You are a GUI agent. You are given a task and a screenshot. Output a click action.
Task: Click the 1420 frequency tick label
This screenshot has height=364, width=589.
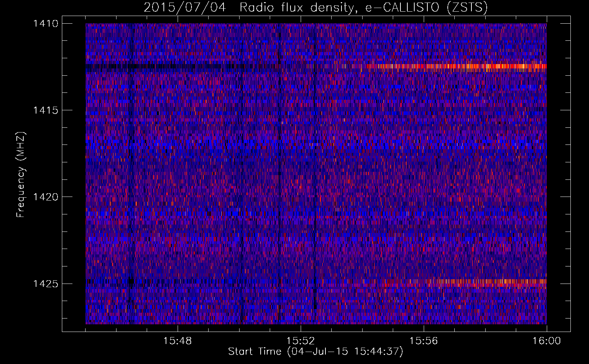(46, 197)
